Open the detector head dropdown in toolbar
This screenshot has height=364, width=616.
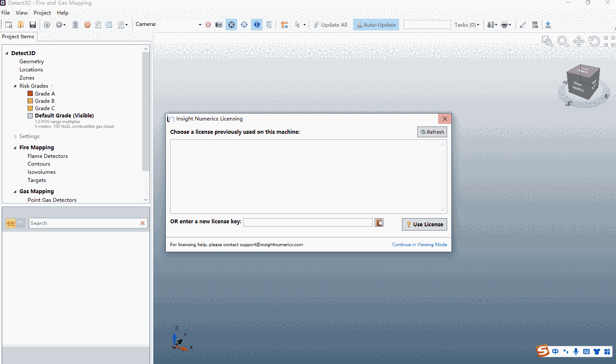point(506,25)
